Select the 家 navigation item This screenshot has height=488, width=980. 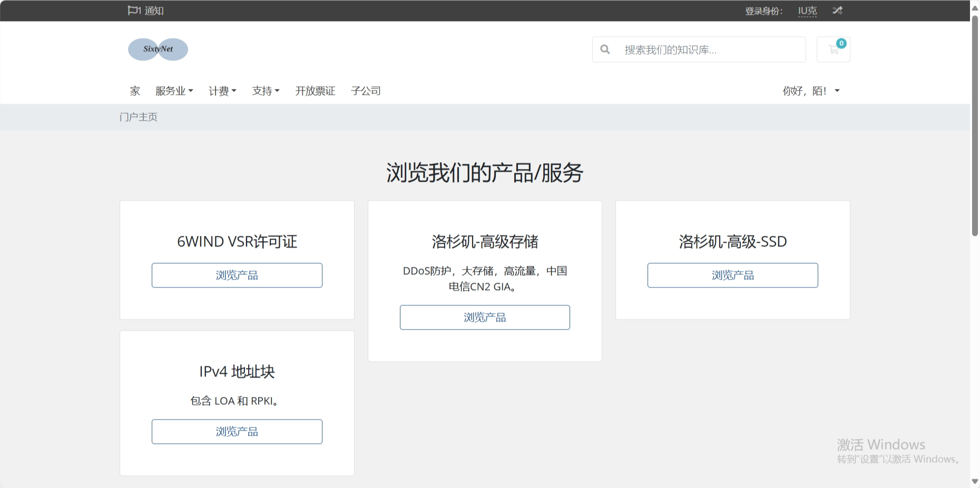click(x=135, y=91)
